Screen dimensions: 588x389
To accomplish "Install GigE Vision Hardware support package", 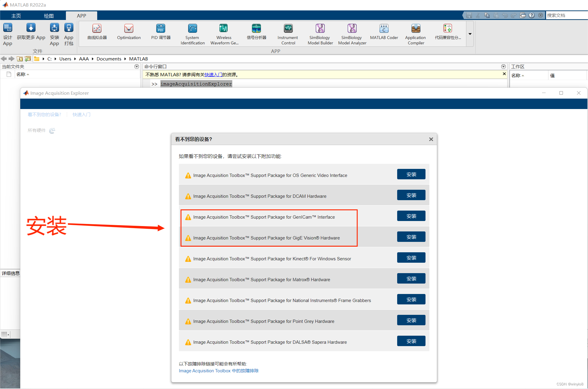I will click(411, 237).
